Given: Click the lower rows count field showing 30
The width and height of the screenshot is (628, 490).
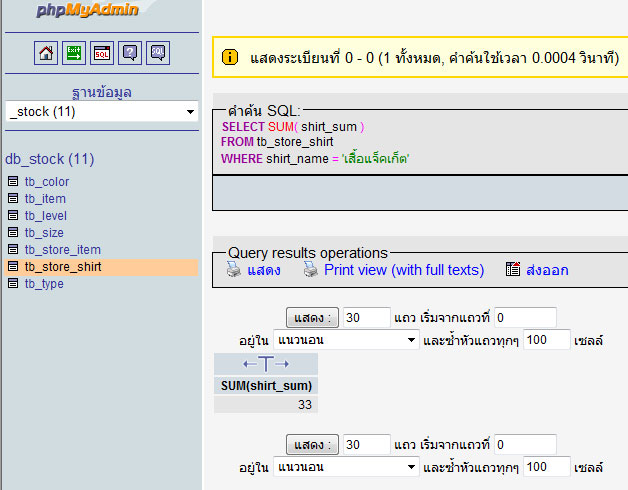Looking at the screenshot, I should 366,445.
